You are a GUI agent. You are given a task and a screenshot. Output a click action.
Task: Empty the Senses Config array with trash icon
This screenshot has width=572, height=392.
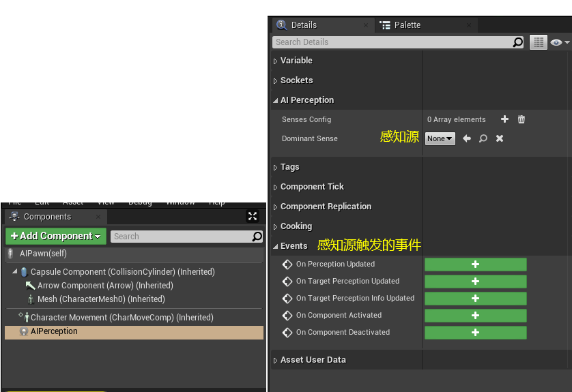tap(521, 119)
